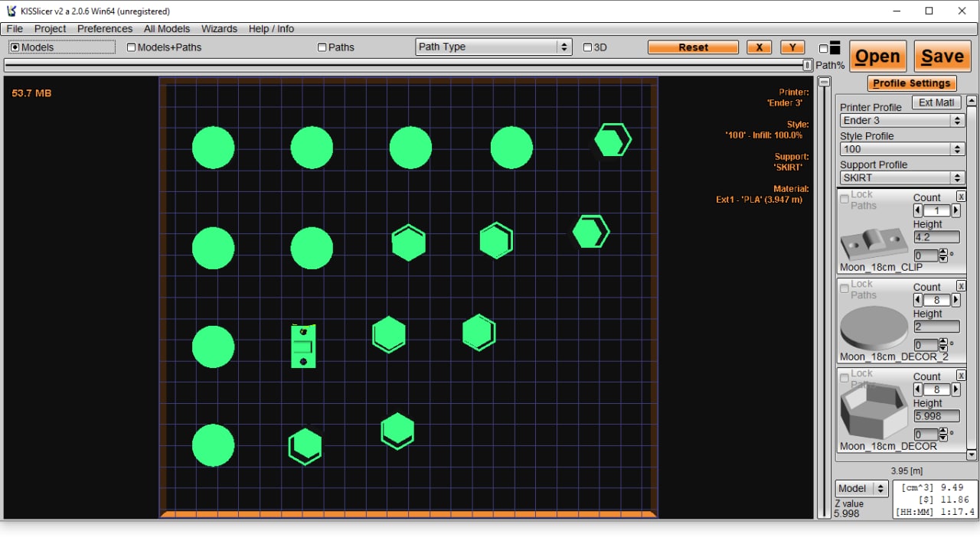Open the Preferences menu

[105, 28]
